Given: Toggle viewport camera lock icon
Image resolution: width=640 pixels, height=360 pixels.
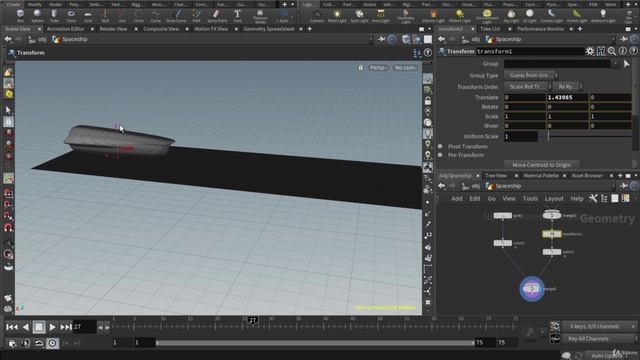Looking at the screenshot, I should click(360, 68).
